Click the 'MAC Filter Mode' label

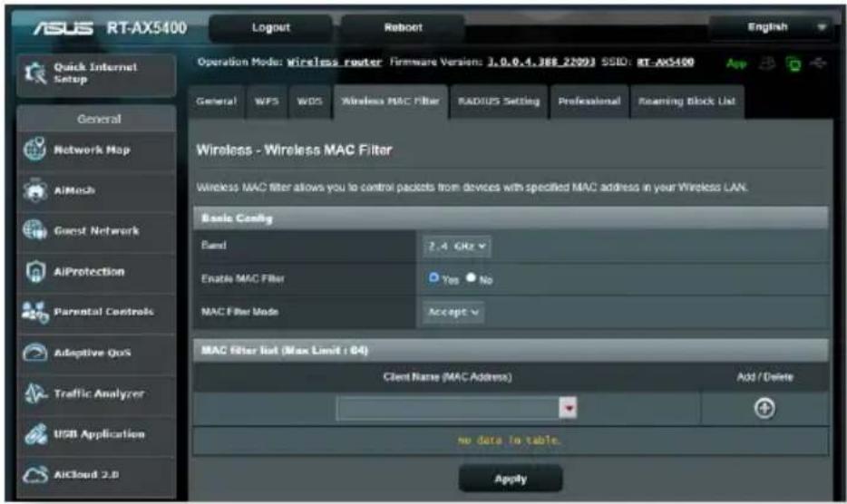click(239, 312)
